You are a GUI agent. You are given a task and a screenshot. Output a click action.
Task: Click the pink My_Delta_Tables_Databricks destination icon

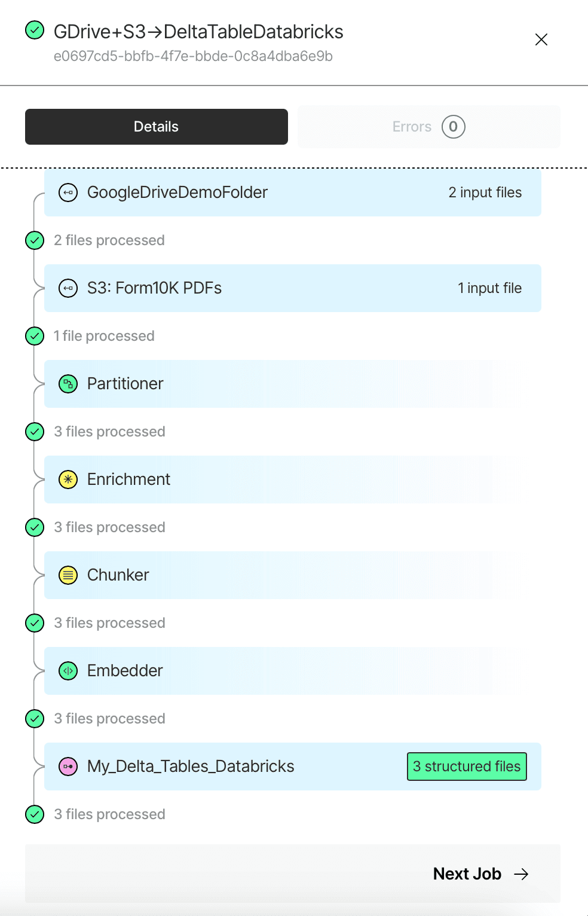tap(68, 767)
